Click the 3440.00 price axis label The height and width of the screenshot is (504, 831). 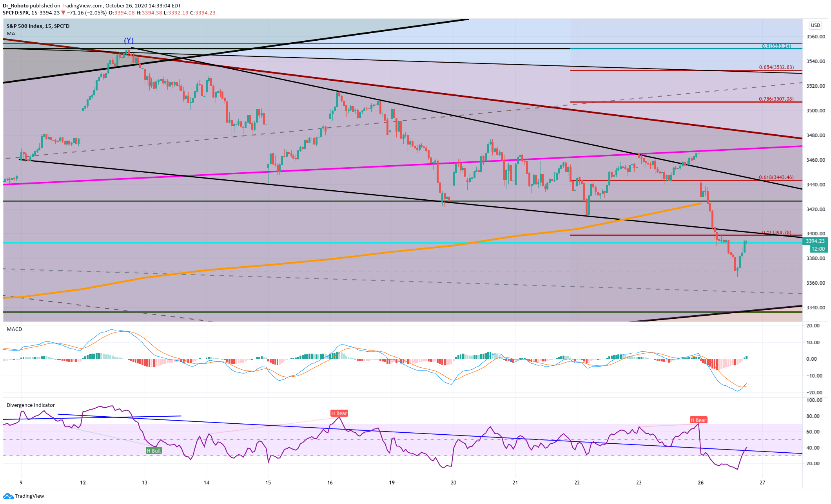click(816, 185)
